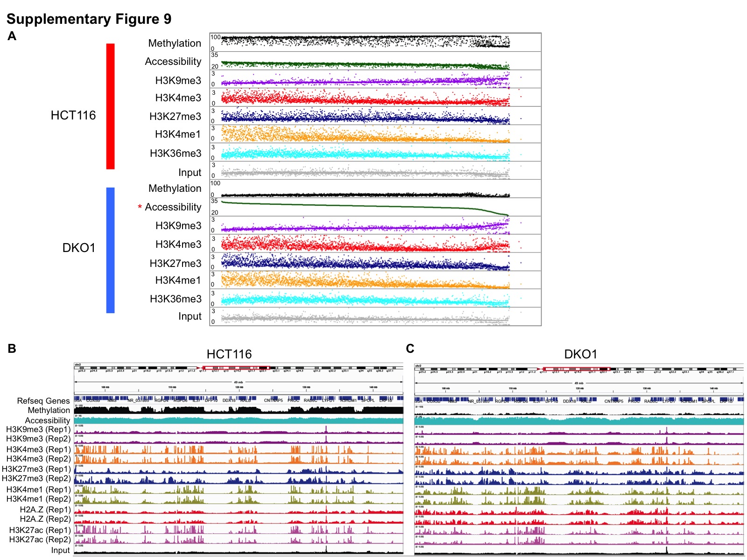The image size is (747, 560).
Task: Click the HCT116 heading above panel B
Action: point(229,354)
